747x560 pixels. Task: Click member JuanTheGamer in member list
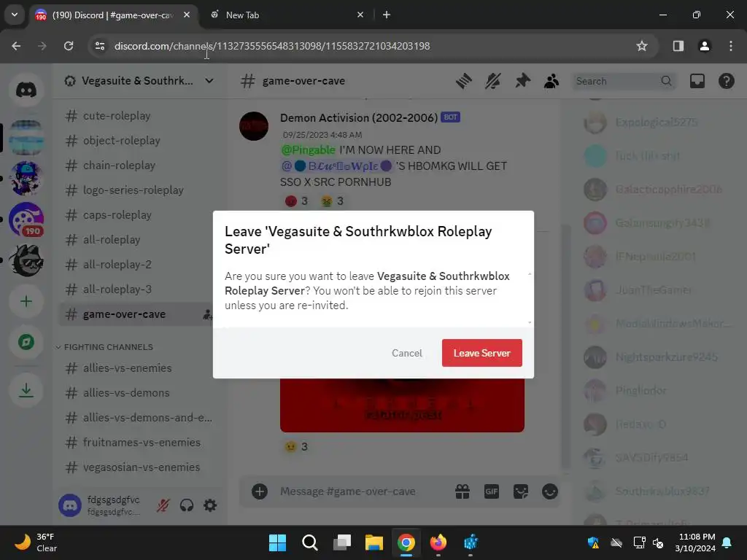pos(654,290)
